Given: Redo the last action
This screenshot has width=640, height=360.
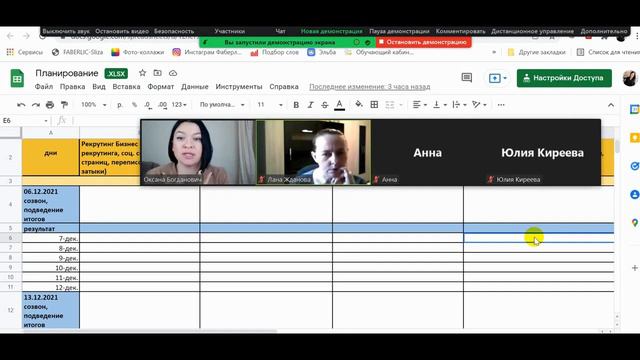Looking at the screenshot, I should coord(36,105).
